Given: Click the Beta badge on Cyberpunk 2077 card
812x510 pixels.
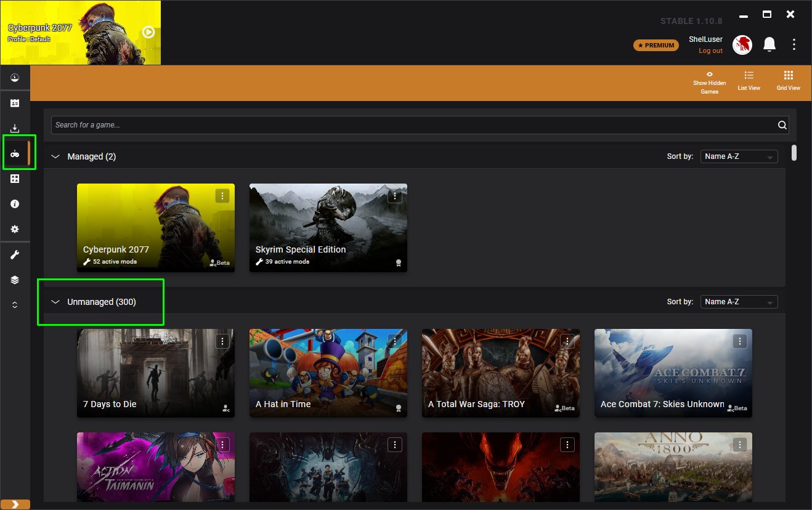Looking at the screenshot, I should [x=219, y=262].
